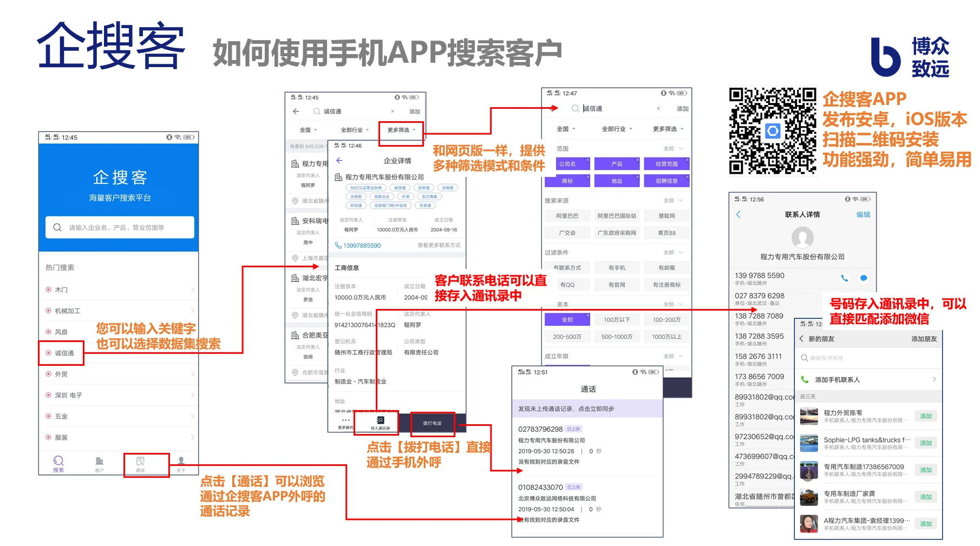Tap 程力外贸陈苇 profile thumbnail
This screenshot has width=980, height=546.
(809, 416)
